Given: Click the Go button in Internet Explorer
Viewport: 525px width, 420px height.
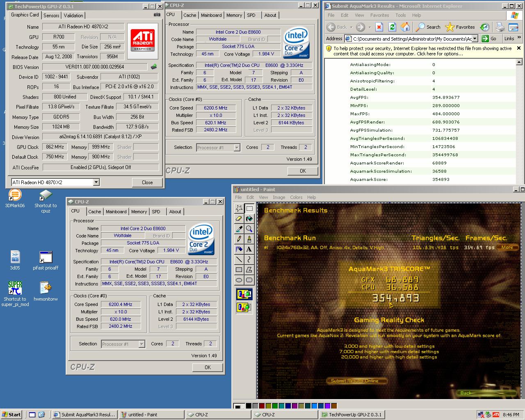Looking at the screenshot, I should click(490, 39).
